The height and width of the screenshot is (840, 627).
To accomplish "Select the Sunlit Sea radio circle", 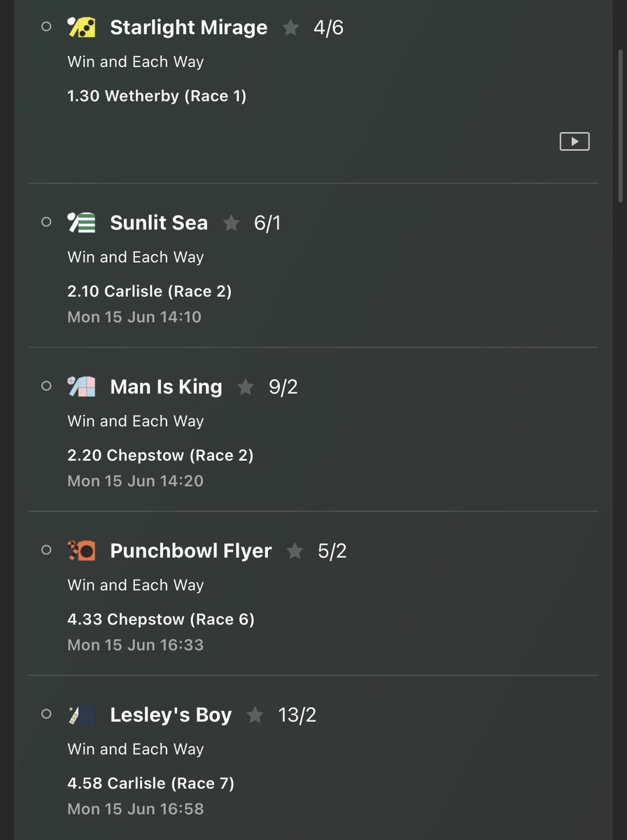I will pyautogui.click(x=46, y=222).
